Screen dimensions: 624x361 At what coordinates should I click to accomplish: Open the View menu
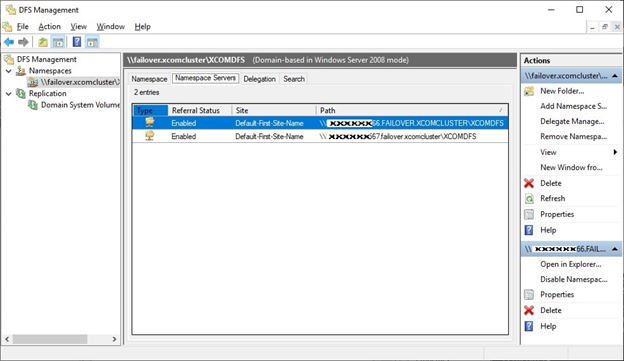(78, 27)
